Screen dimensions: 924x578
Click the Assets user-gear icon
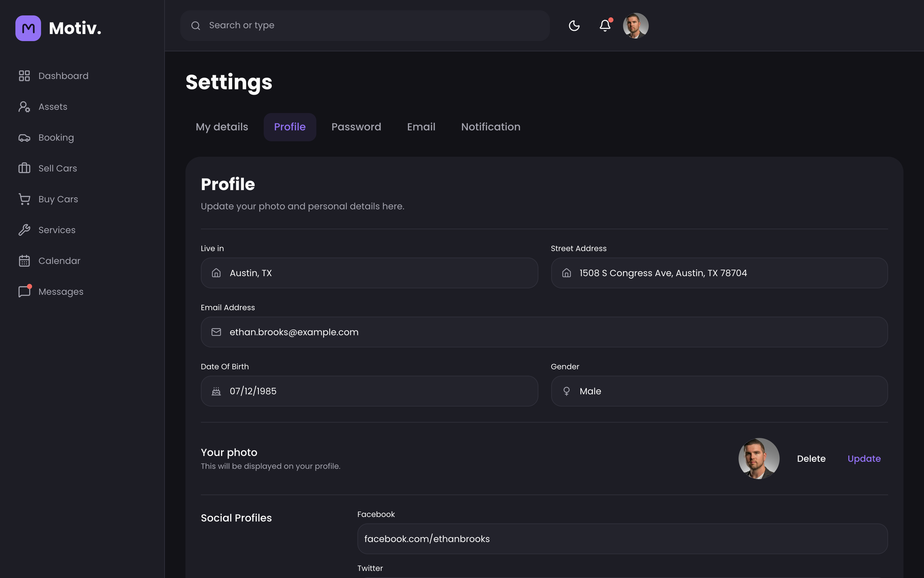tap(24, 107)
